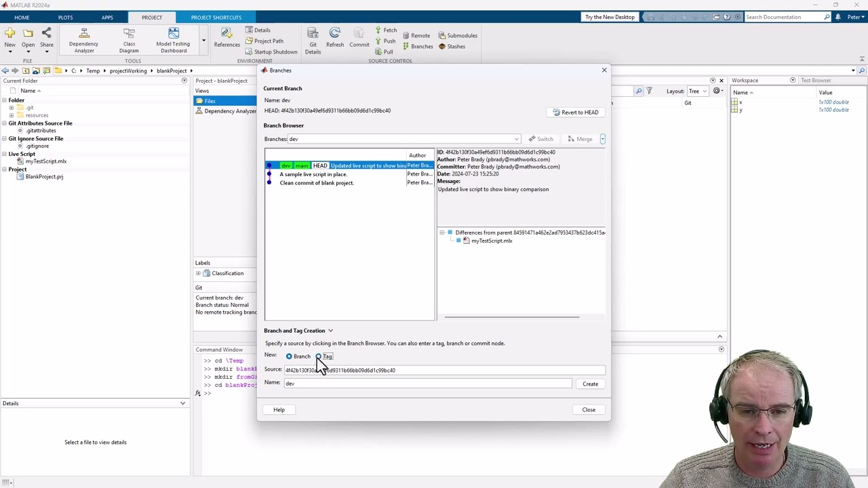
Task: Click the Files view in project panel
Action: pyautogui.click(x=225, y=101)
